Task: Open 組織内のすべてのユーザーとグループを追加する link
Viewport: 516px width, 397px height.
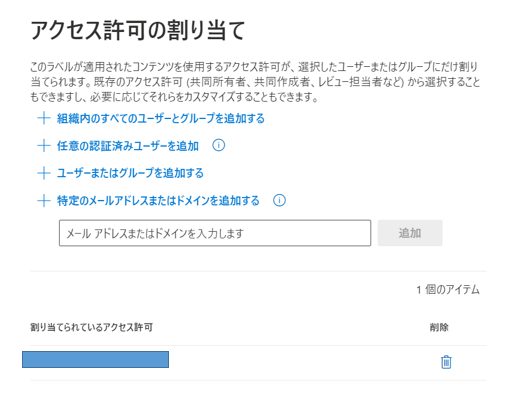Action: coord(161,118)
